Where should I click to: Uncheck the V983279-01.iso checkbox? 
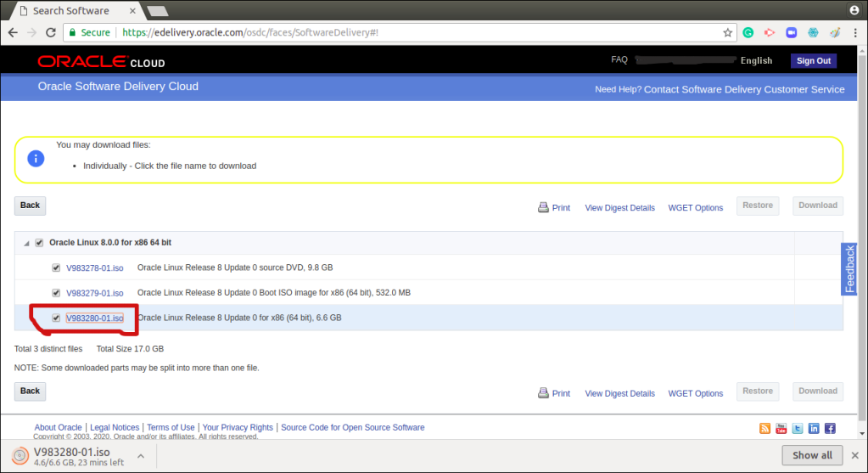point(56,292)
